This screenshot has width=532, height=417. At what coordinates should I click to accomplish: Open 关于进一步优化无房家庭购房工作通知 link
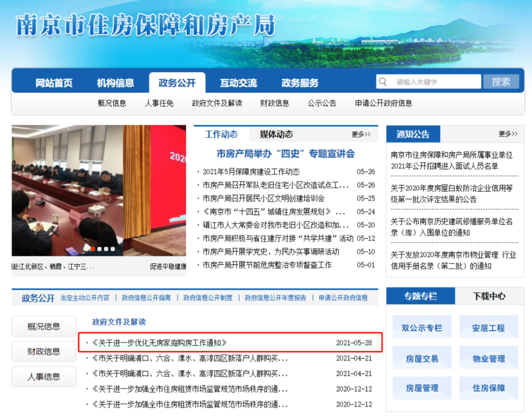click(x=160, y=343)
